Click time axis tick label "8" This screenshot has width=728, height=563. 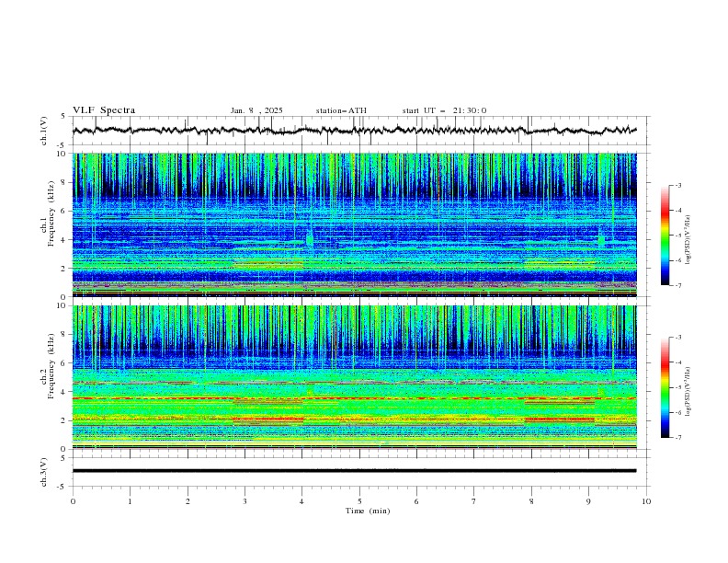(531, 501)
